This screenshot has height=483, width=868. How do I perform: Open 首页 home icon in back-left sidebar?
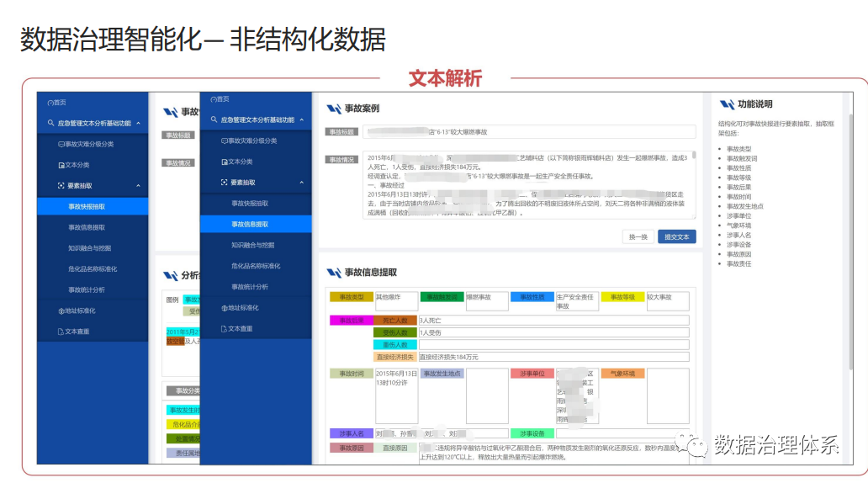50,103
